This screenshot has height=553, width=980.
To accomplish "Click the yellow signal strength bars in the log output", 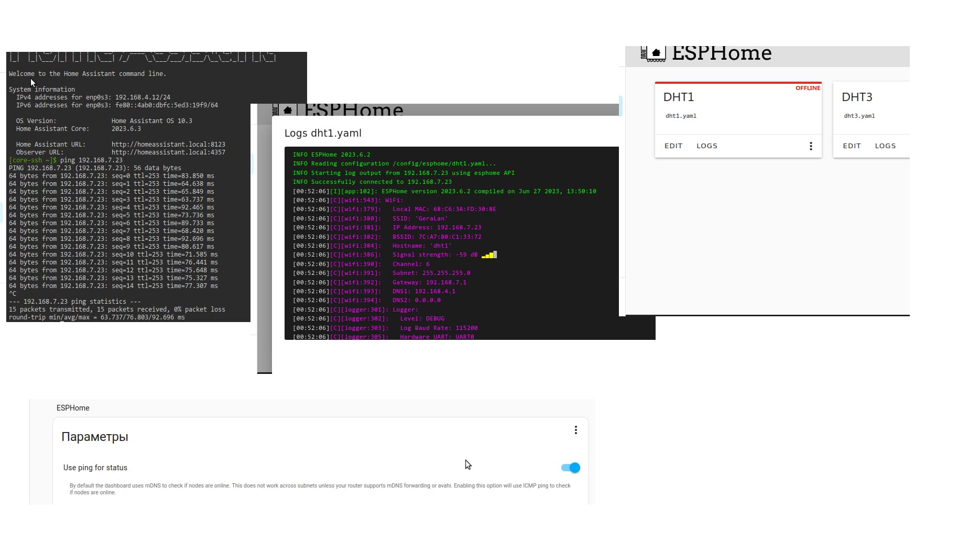I will 488,255.
